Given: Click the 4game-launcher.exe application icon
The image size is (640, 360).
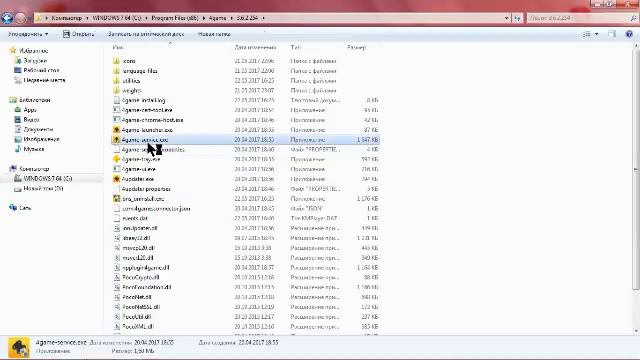Looking at the screenshot, I should [x=116, y=130].
